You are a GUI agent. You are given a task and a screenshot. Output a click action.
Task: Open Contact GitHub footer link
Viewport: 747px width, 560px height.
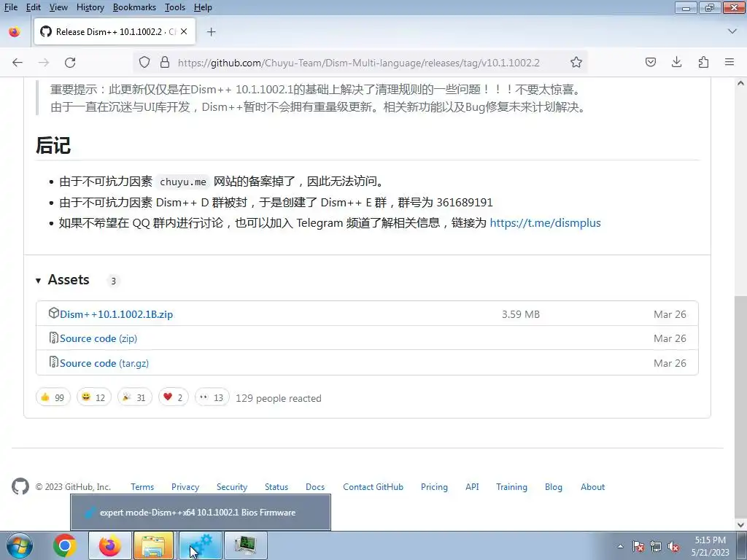373,486
